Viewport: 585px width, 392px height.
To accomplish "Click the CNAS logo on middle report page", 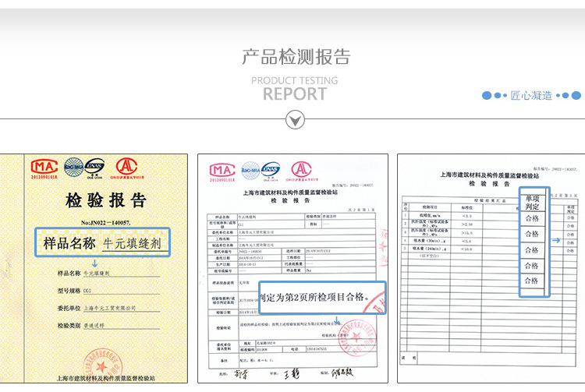I will point(271,170).
